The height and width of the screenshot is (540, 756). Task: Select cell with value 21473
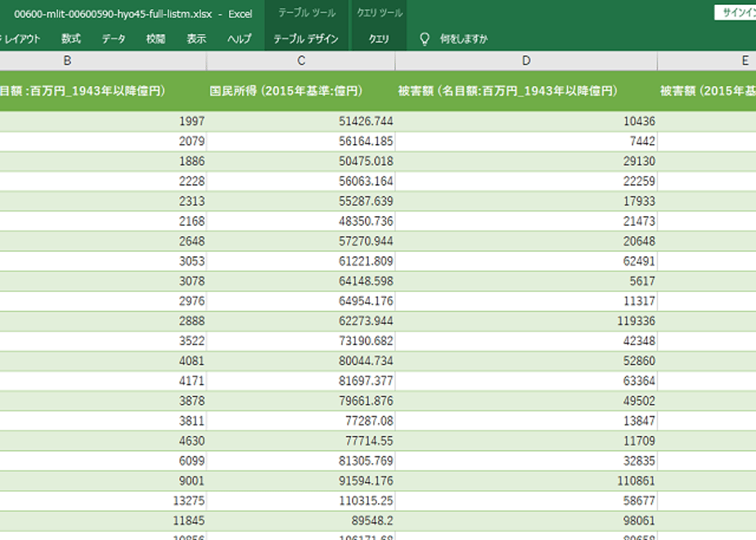(526, 221)
